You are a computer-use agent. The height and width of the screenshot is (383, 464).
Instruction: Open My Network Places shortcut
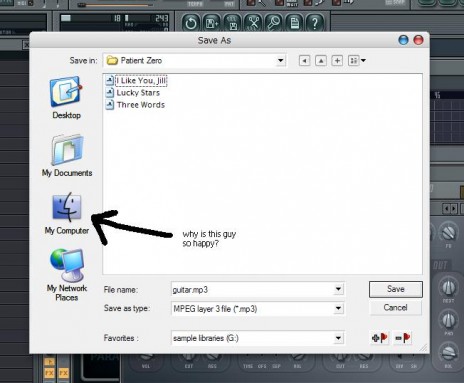pos(67,275)
